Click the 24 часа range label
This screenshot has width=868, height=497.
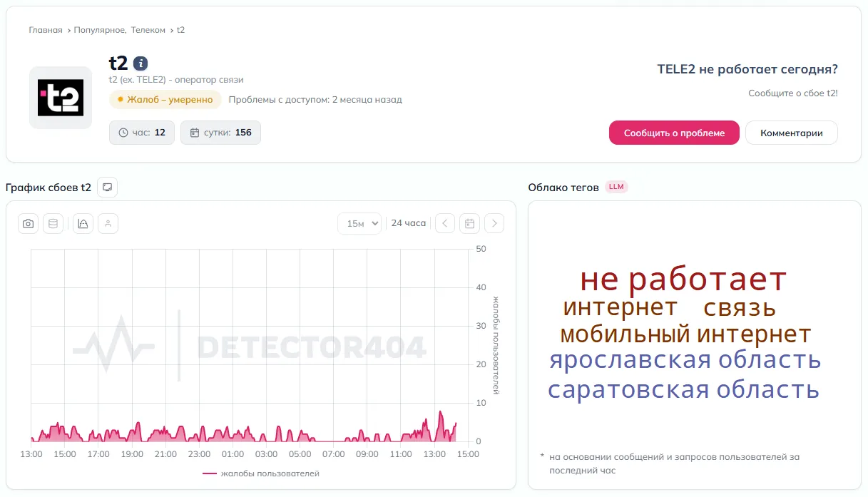[x=409, y=223]
